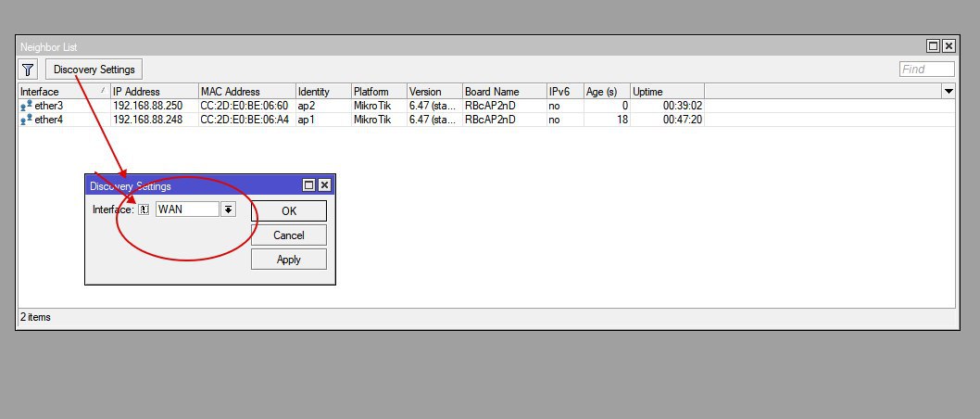Click MAC address CC:2D:E0:BE:06:60
The height and width of the screenshot is (419, 980).
tap(245, 106)
